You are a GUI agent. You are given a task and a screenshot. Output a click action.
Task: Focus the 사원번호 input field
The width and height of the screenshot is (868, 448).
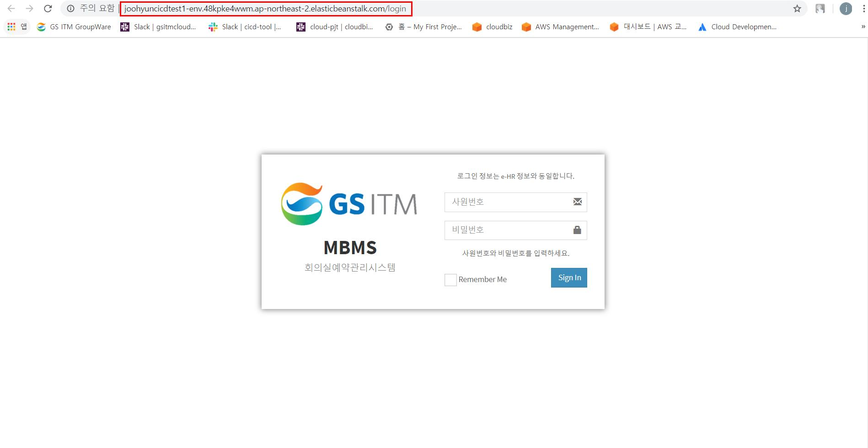coord(515,202)
